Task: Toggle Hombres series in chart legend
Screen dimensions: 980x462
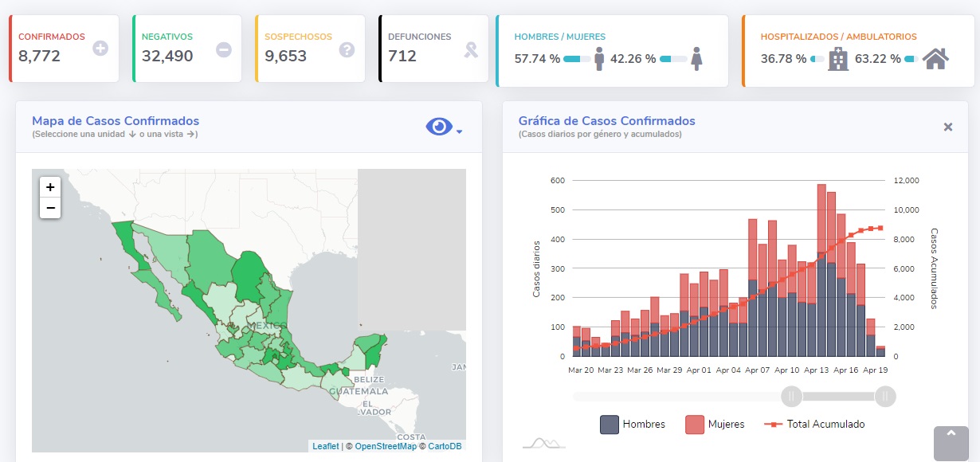Action: point(633,425)
